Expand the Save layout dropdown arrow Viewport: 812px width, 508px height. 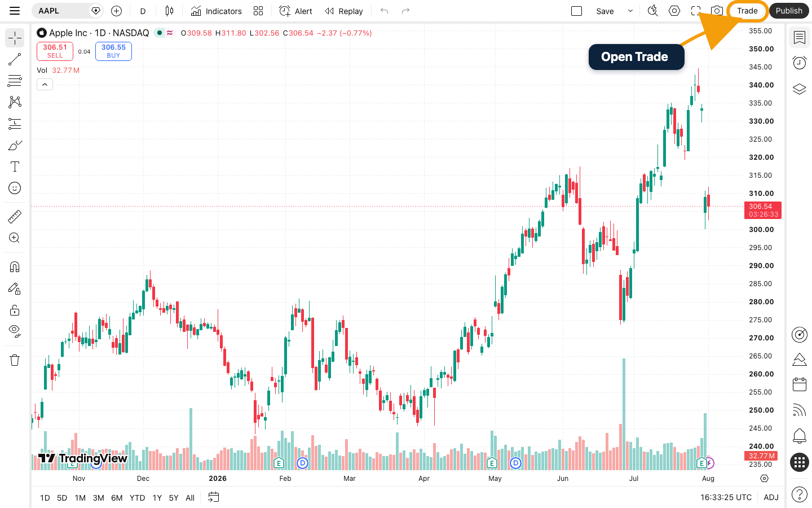pyautogui.click(x=630, y=11)
